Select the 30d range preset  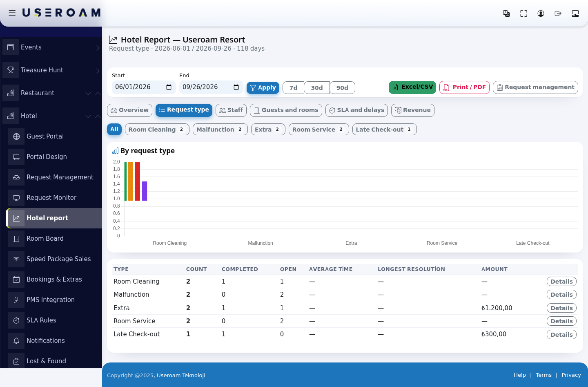317,88
